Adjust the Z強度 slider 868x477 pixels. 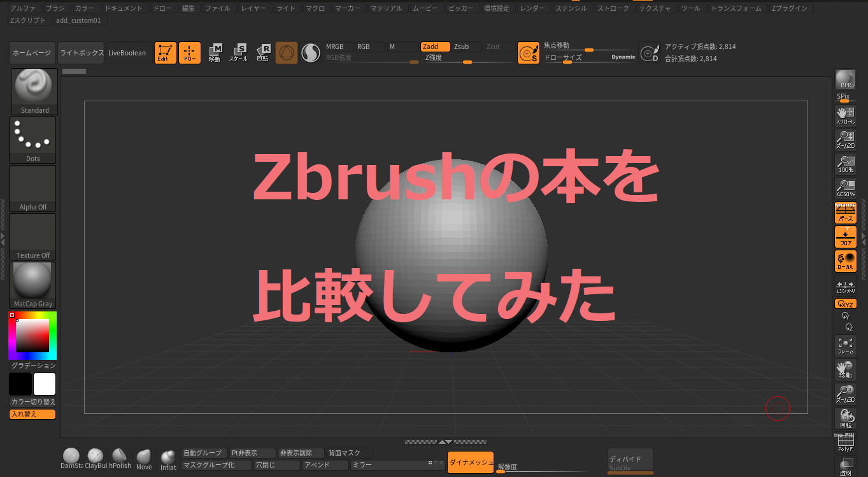(468, 59)
